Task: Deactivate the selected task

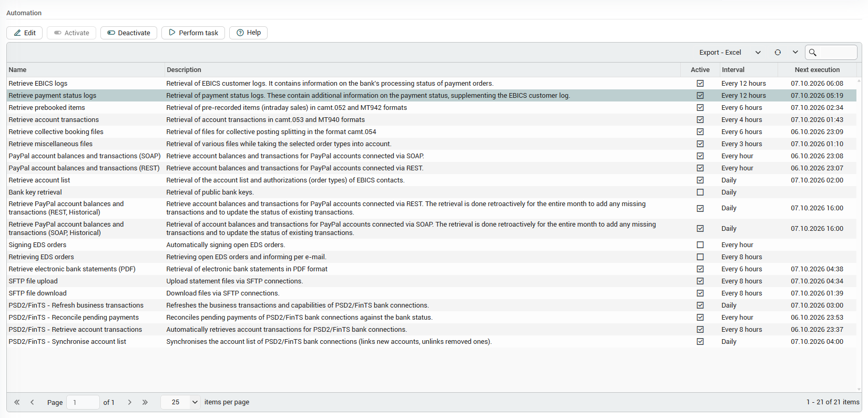Action: pos(129,33)
